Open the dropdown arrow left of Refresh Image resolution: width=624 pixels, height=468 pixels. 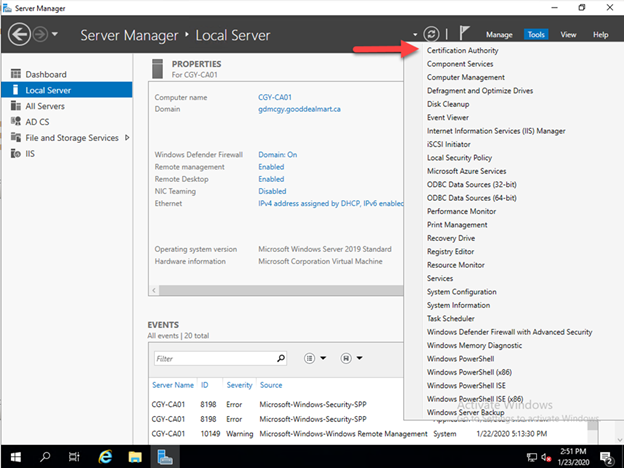tap(415, 35)
